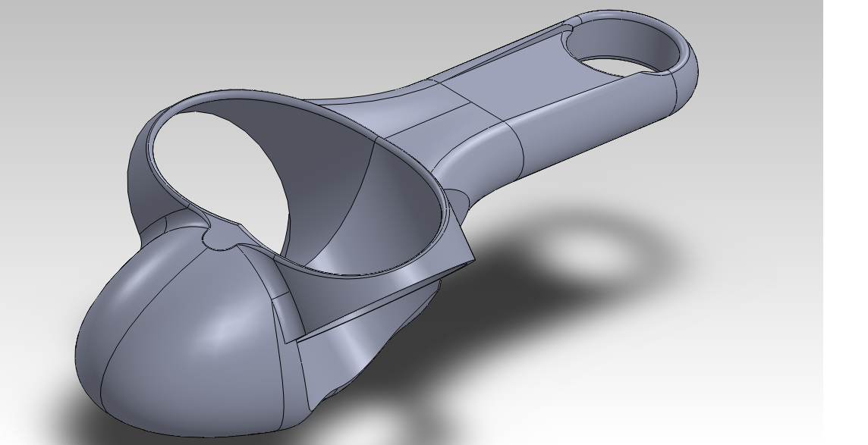Select the flat rectangular top face of the handle
Screen dimensions: 868x445
pos(526,77)
